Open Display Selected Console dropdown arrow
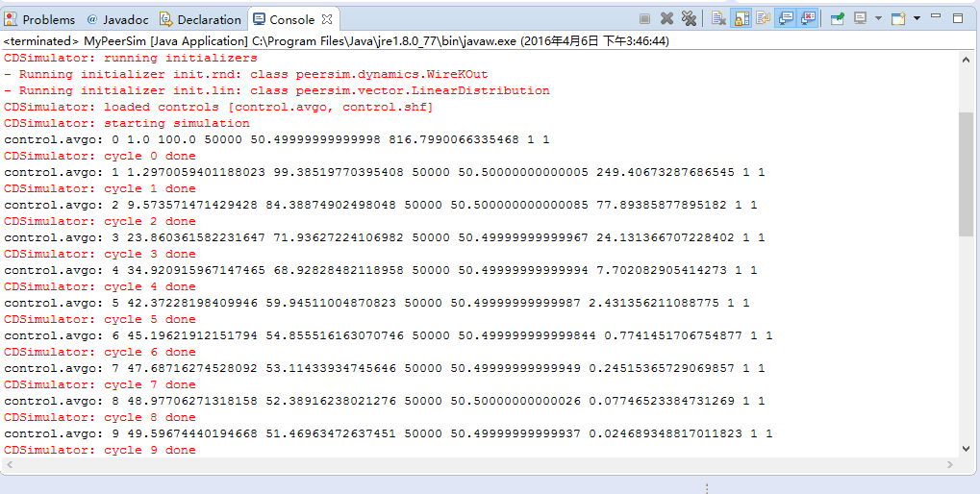The image size is (980, 494). (x=878, y=18)
